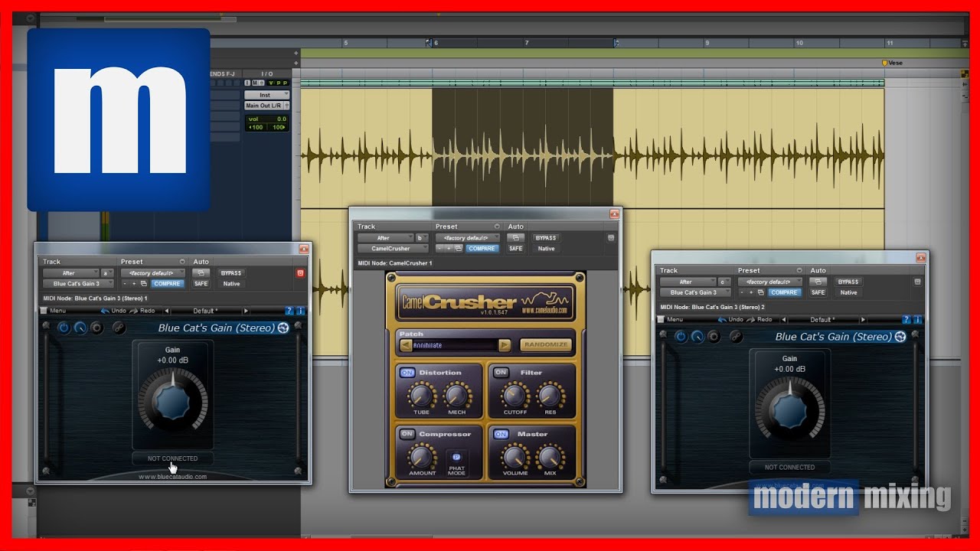
Task: Click COMPARE in left Blue Cat's Gain header
Action: pyautogui.click(x=167, y=284)
